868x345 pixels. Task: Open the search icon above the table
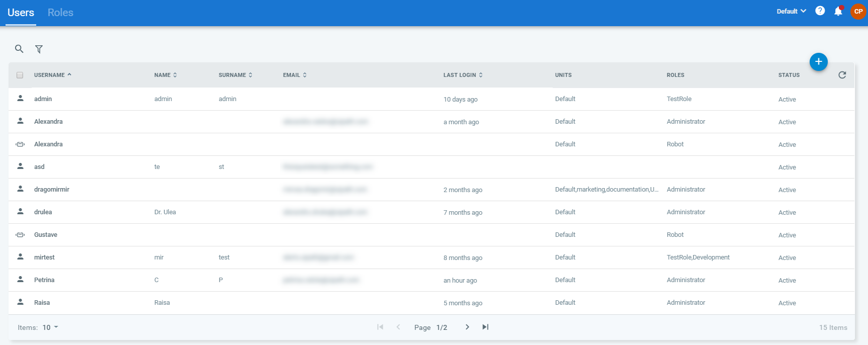pyautogui.click(x=19, y=49)
